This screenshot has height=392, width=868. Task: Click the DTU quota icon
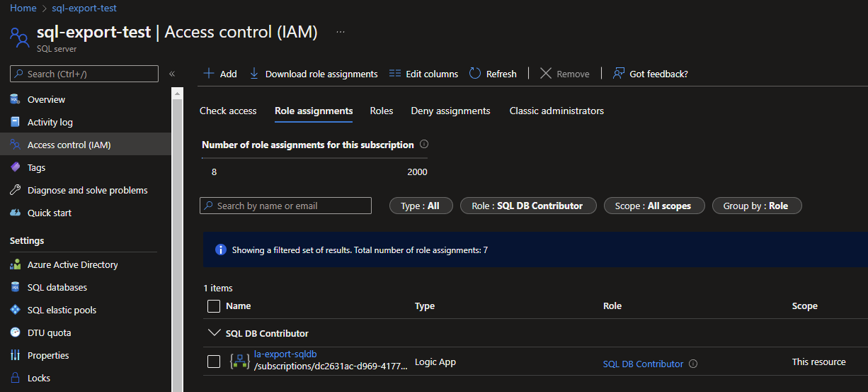[x=15, y=332]
